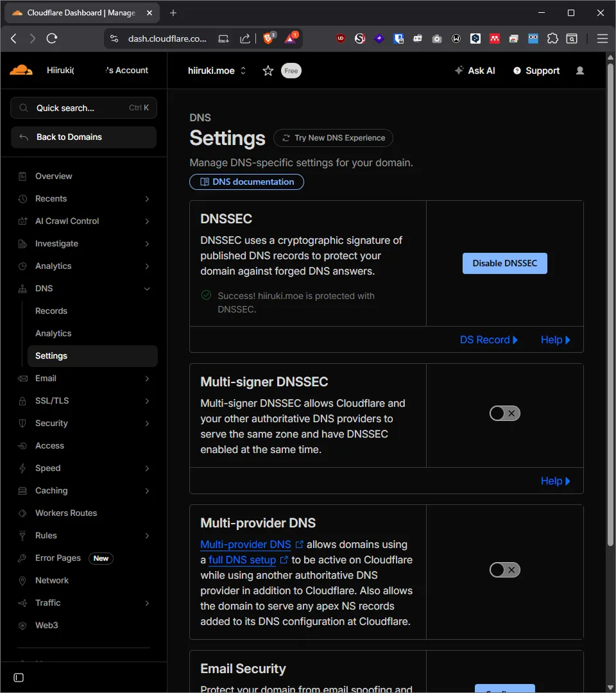
Task: Click Back to Domains button
Action: click(x=83, y=137)
